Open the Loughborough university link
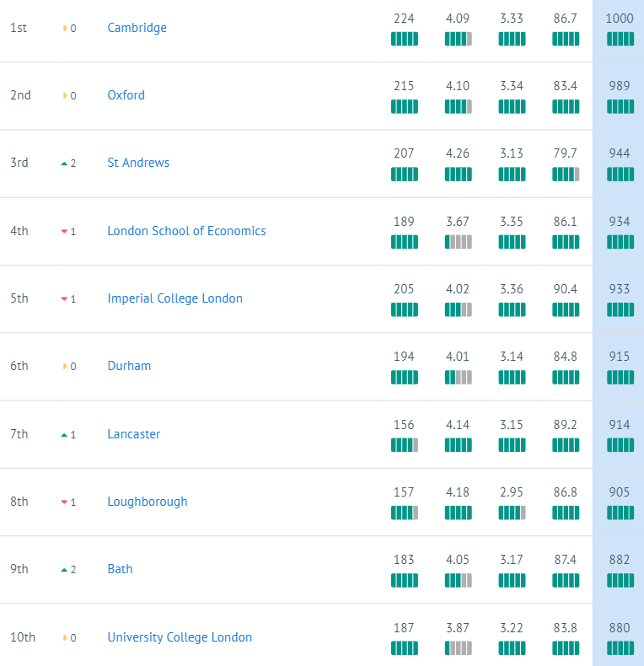Viewport: 644px width, 666px height. 147,502
